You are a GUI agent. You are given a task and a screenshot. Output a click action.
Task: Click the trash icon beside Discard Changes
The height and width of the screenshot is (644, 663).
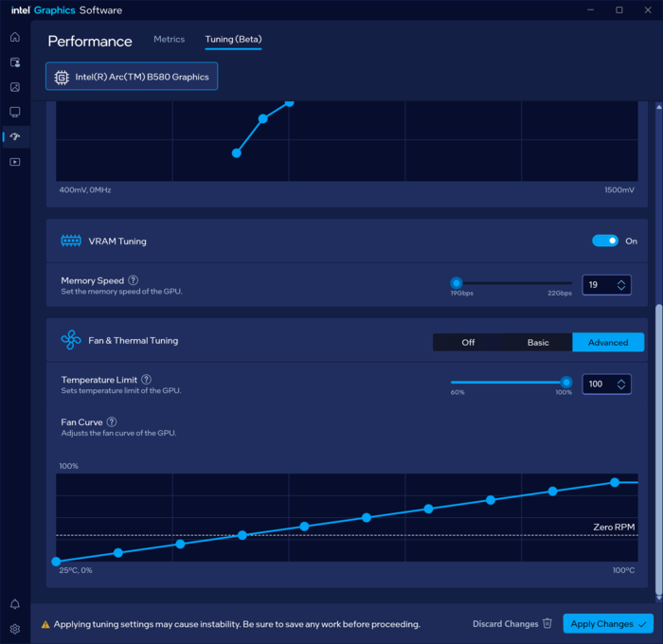pyautogui.click(x=547, y=623)
